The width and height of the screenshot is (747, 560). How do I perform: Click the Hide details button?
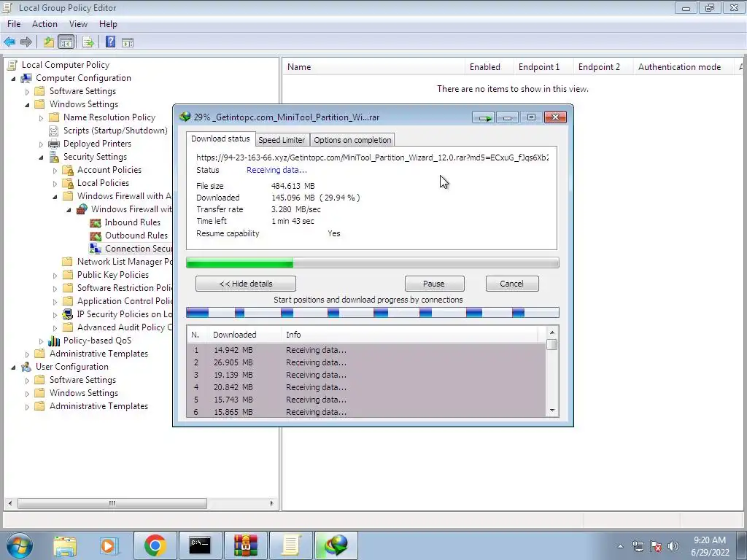pyautogui.click(x=246, y=284)
